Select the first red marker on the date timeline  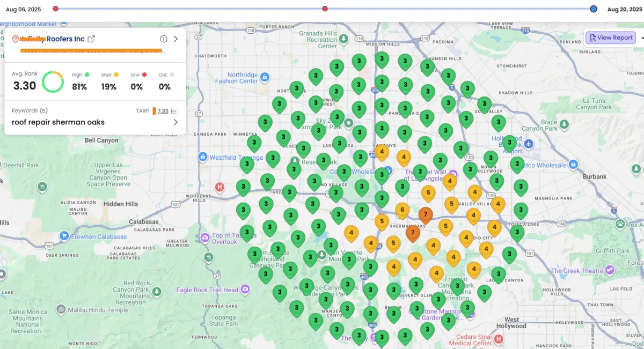click(56, 9)
